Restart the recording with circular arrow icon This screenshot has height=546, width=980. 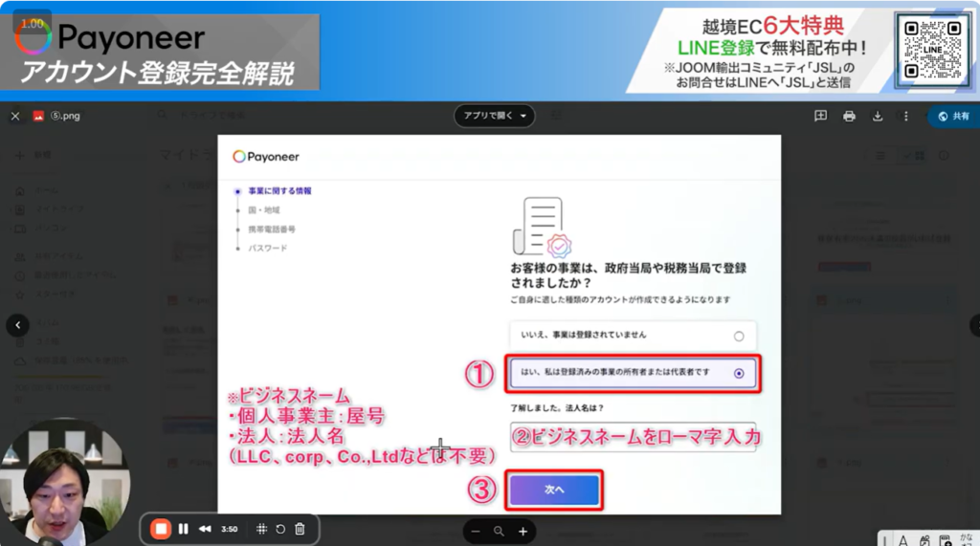280,529
